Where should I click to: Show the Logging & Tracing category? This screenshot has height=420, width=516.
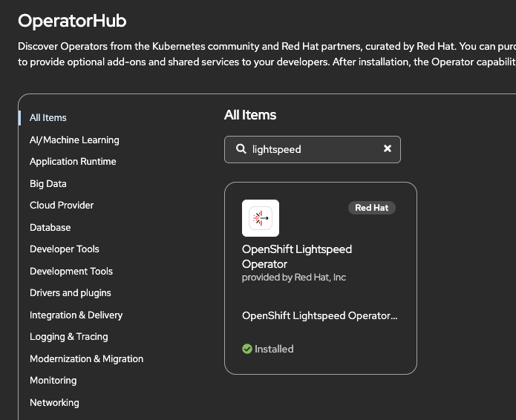click(69, 337)
